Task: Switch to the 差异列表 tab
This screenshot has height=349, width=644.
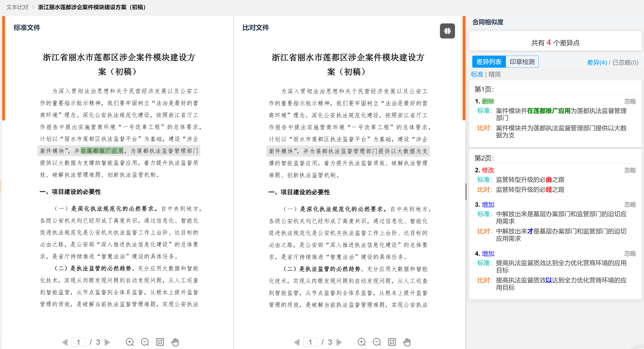Action: (x=489, y=62)
